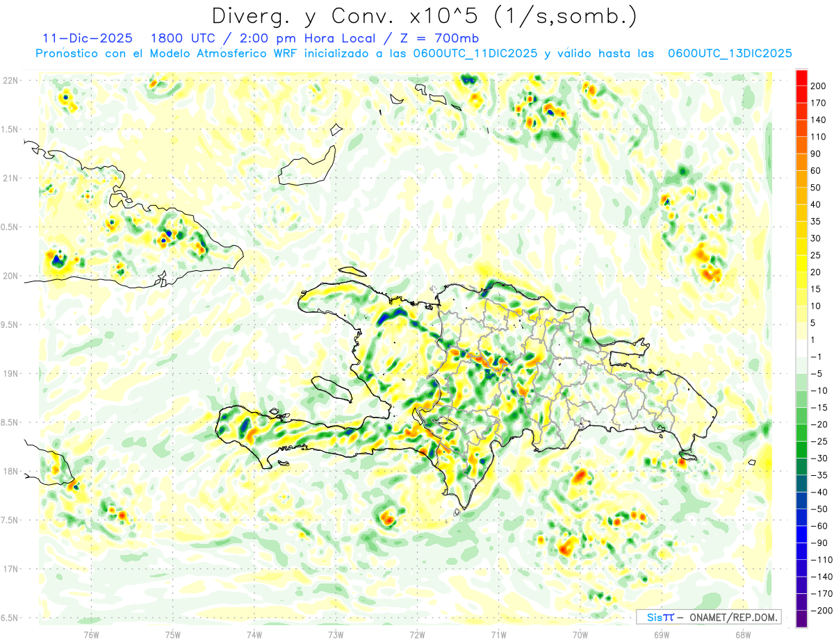Click the negative "-140" colorbar value
Screen dimensions: 834x644
pos(821,577)
